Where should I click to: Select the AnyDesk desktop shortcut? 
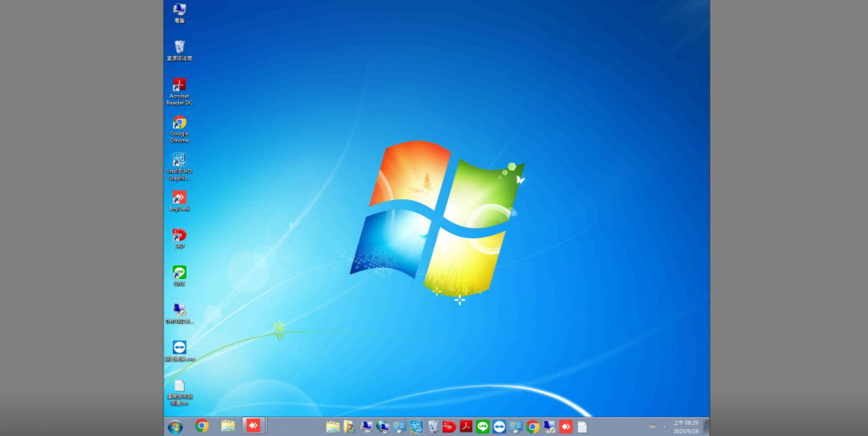180,201
